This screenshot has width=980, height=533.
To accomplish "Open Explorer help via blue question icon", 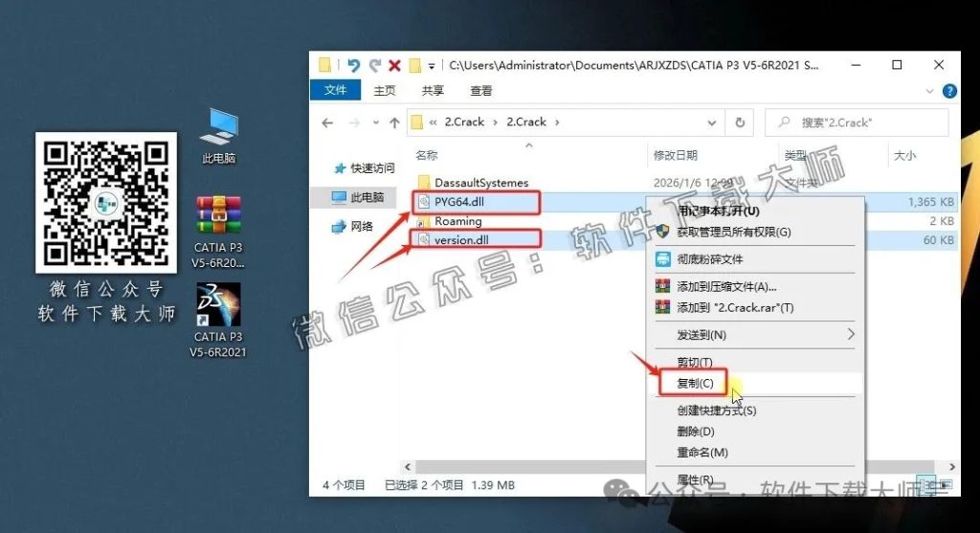I will pyautogui.click(x=949, y=91).
